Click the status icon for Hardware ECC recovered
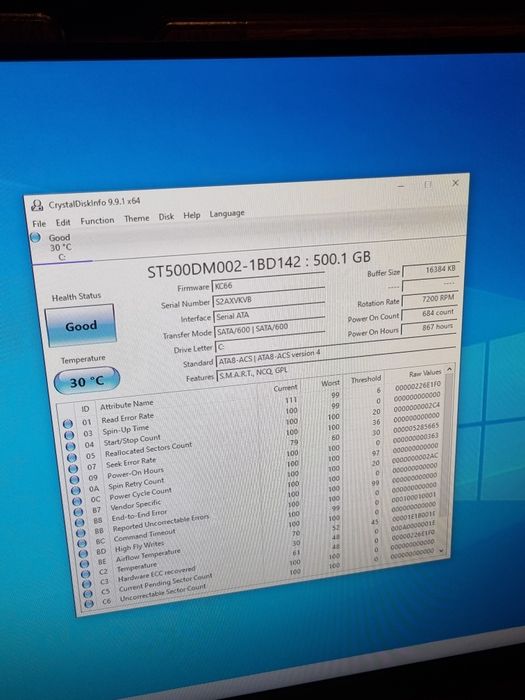The width and height of the screenshot is (525, 700). (x=87, y=583)
